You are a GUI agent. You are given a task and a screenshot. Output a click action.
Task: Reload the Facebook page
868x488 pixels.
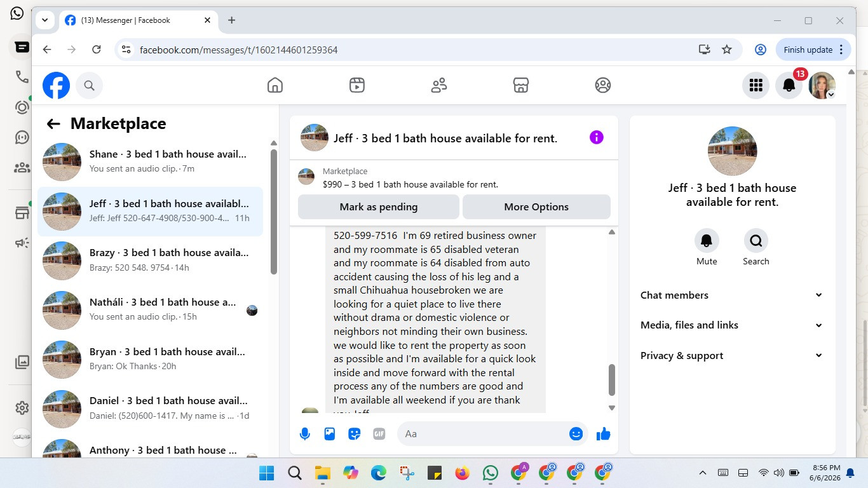[97, 50]
